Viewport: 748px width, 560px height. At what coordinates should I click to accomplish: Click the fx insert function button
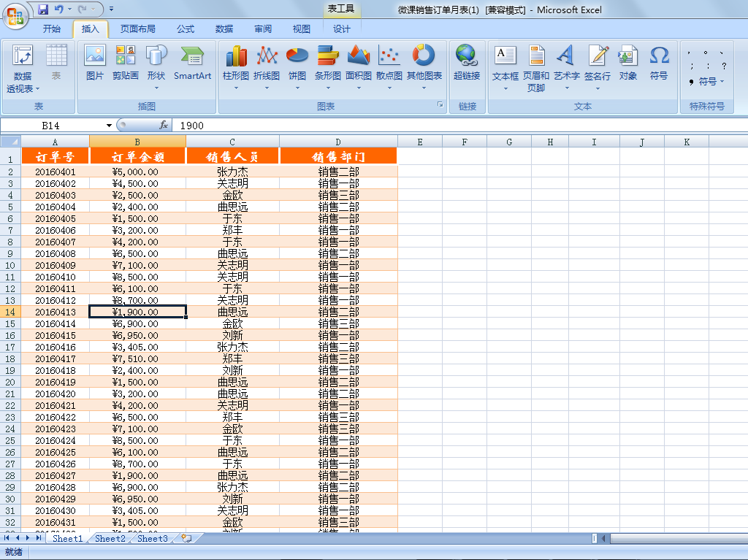tap(164, 125)
